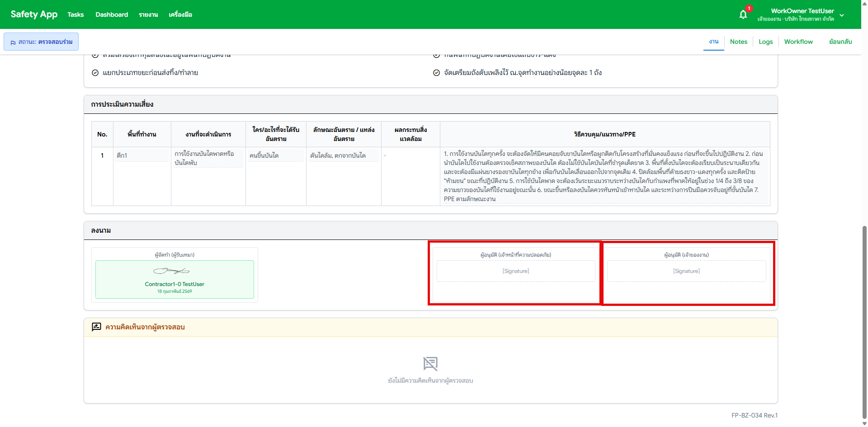Open the Logs tab
The height and width of the screenshot is (427, 868).
[765, 42]
